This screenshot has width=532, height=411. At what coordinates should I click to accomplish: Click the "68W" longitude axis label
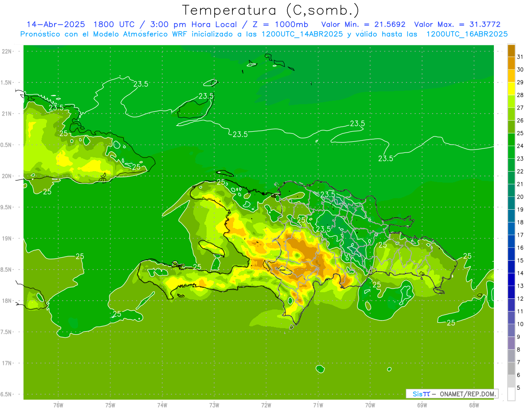point(474,405)
